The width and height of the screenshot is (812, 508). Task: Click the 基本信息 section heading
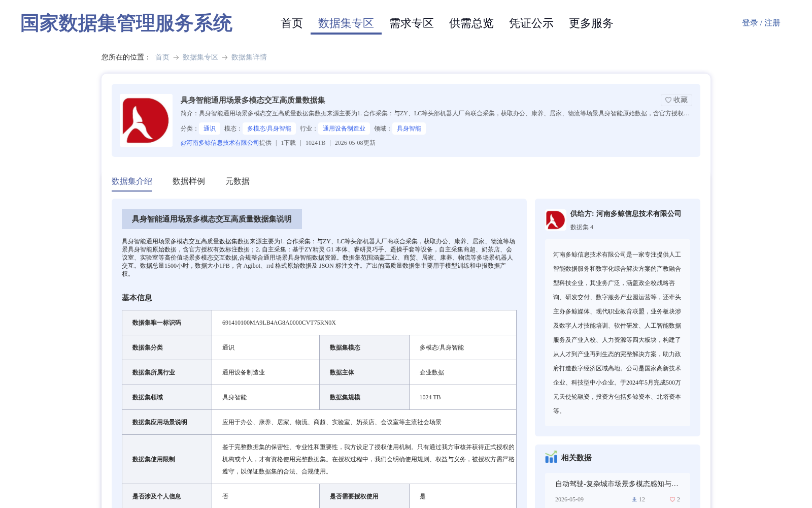tap(137, 298)
